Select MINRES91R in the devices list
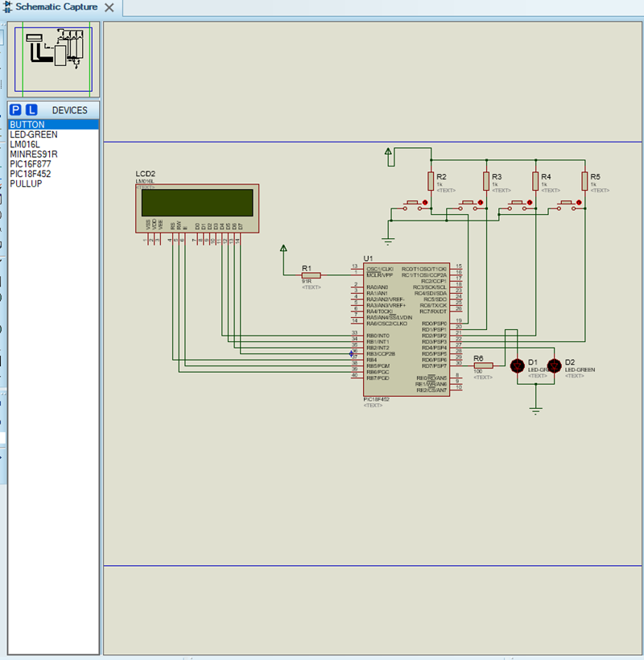 click(33, 154)
